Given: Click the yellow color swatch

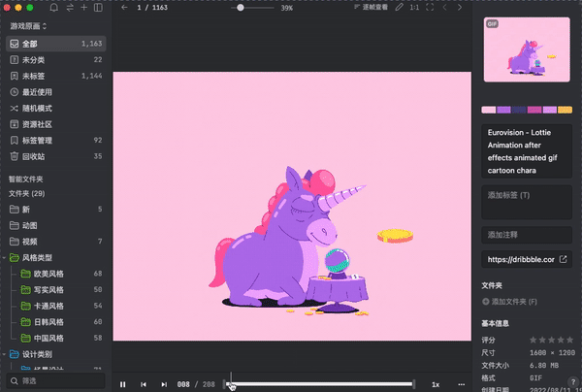Looking at the screenshot, I should [x=565, y=110].
